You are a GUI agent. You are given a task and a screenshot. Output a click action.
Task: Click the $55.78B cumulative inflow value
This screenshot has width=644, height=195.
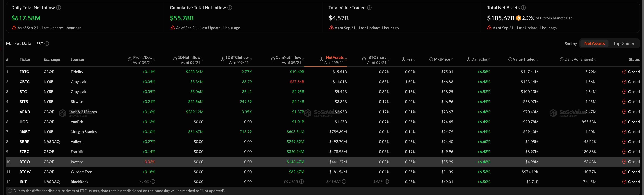(x=182, y=18)
